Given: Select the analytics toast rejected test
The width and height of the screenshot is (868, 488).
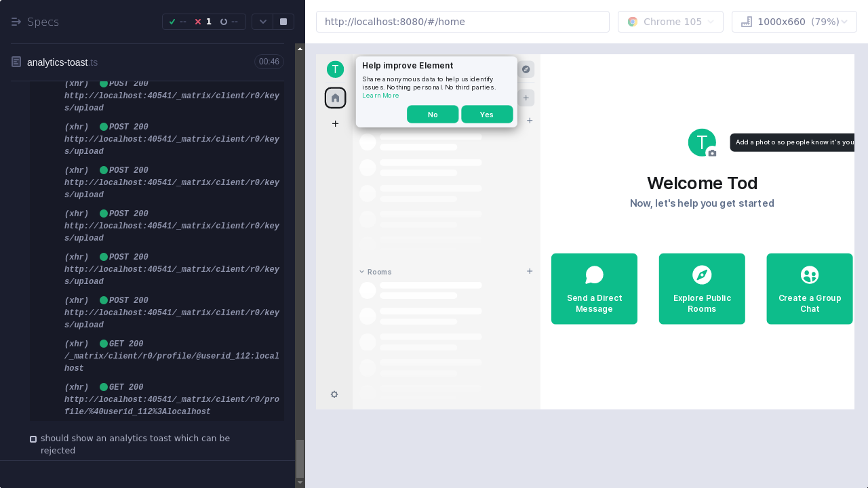Looking at the screenshot, I should 135,444.
